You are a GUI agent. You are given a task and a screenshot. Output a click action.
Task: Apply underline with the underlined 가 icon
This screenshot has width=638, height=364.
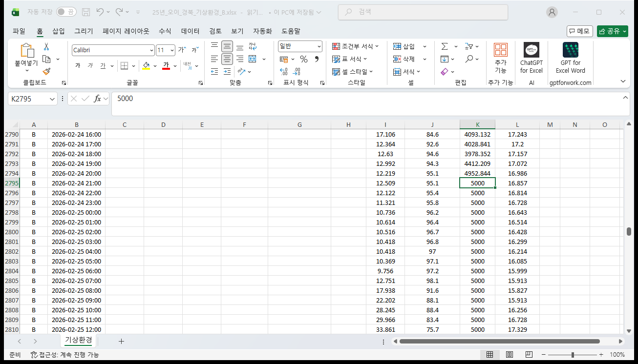point(103,66)
